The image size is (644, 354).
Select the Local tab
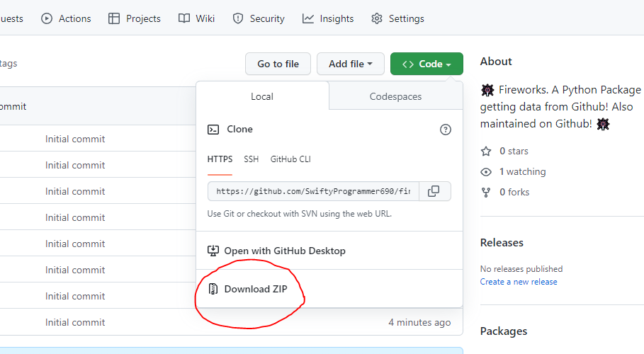[x=262, y=96]
